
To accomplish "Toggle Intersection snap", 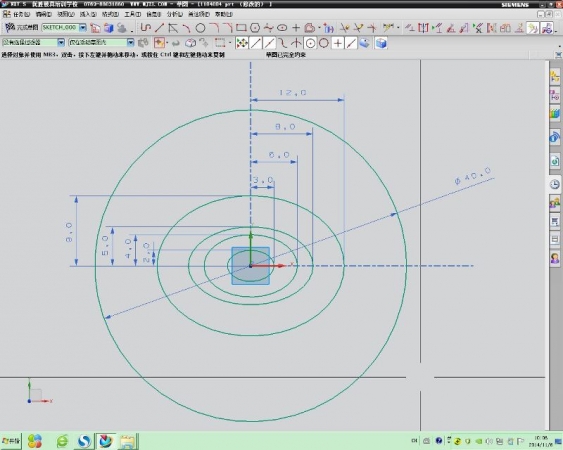I will pyautogui.click(x=296, y=43).
